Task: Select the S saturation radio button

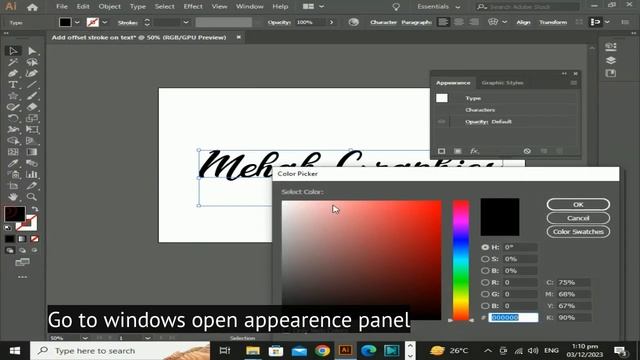Action: (485, 259)
